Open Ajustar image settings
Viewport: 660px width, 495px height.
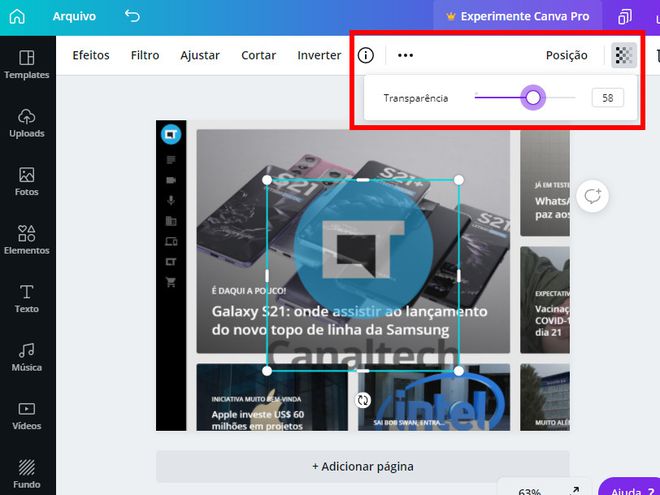[x=200, y=55]
